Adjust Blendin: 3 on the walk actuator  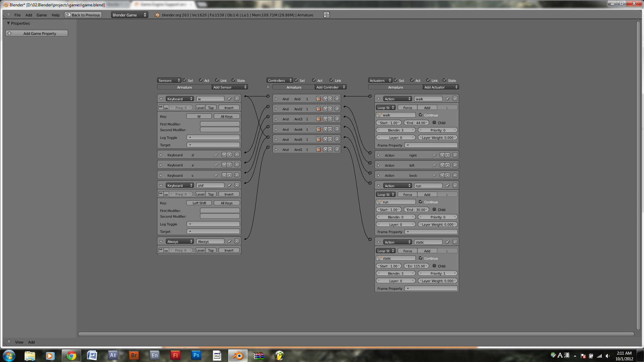[x=396, y=130]
